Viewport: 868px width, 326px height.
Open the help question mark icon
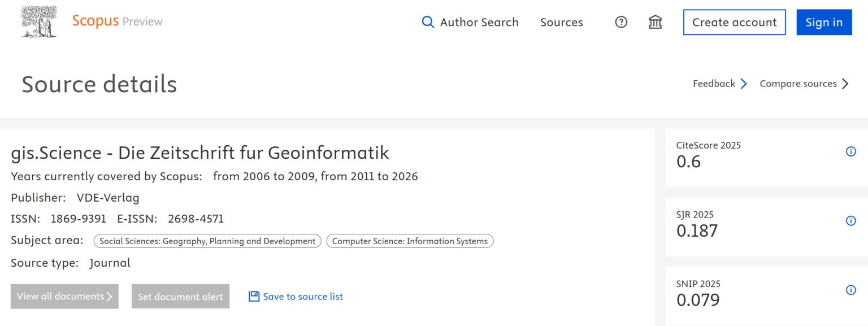(621, 23)
